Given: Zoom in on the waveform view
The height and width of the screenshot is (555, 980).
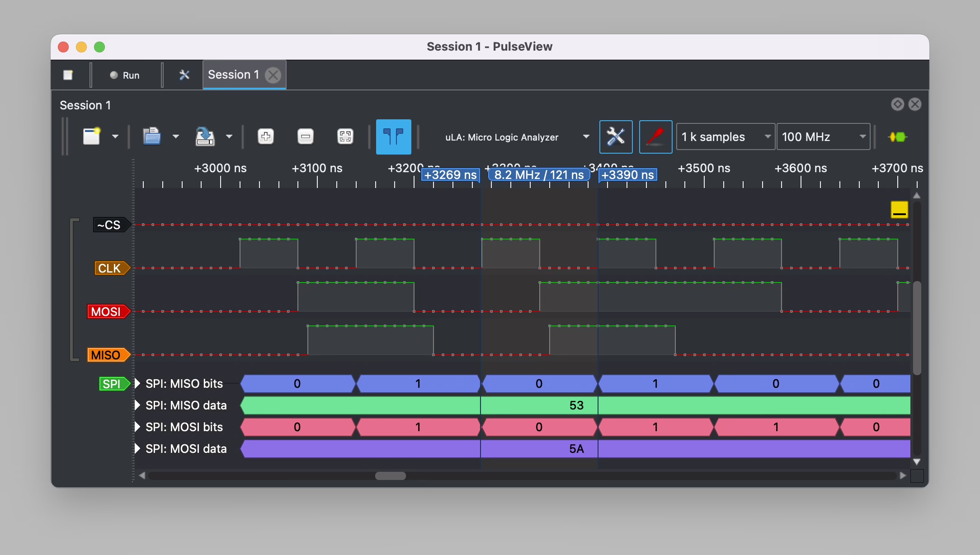Looking at the screenshot, I should (x=266, y=136).
